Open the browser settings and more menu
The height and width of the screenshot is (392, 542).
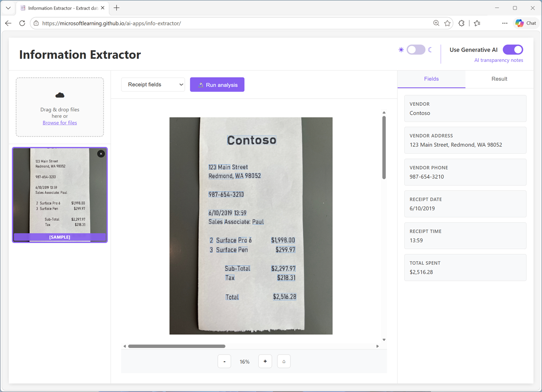click(x=505, y=23)
